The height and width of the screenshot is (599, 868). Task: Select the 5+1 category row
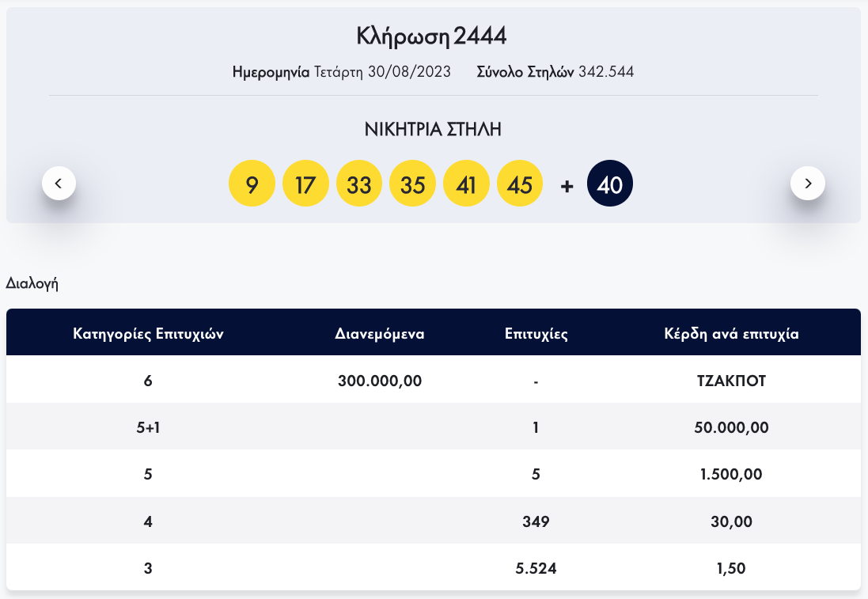(148, 427)
